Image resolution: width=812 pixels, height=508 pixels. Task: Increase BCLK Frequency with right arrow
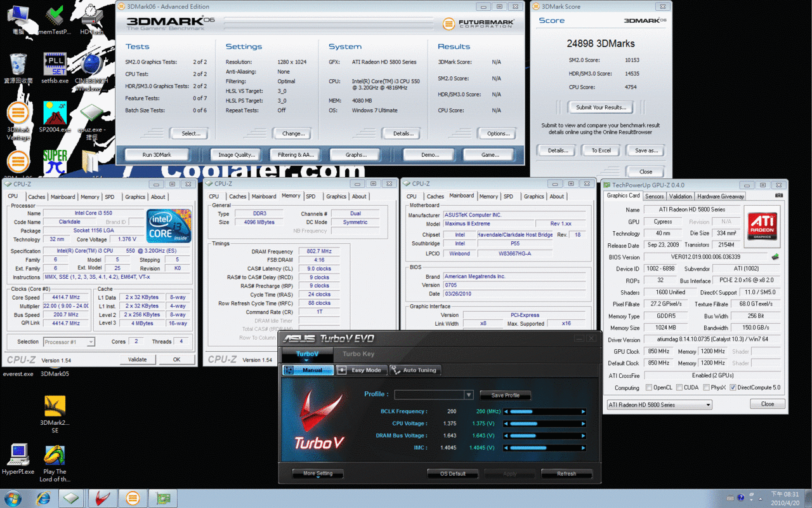[584, 411]
